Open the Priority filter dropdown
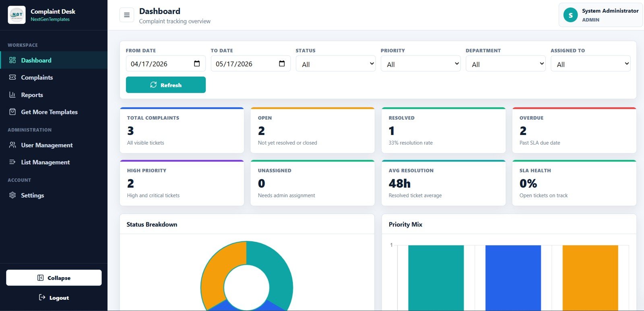644x311 pixels. pyautogui.click(x=421, y=64)
